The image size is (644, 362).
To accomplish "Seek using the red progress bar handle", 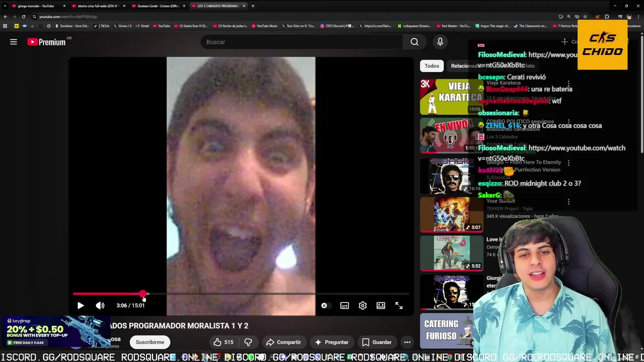I will pyautogui.click(x=143, y=294).
